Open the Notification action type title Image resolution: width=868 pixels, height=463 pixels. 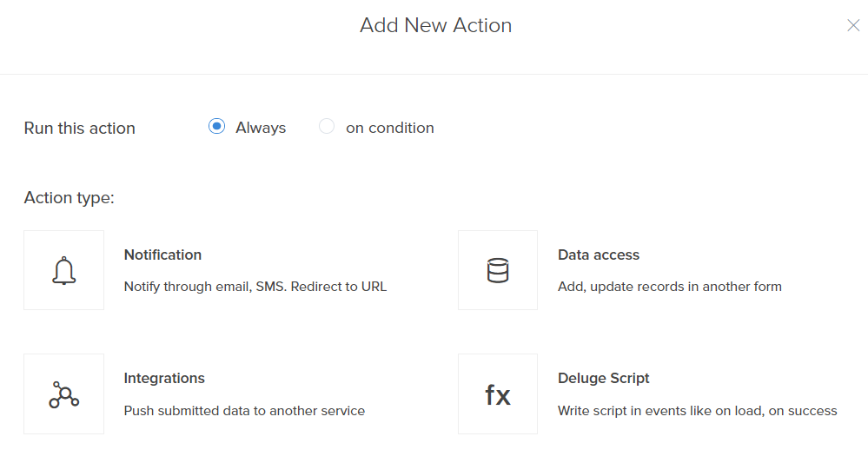(162, 255)
